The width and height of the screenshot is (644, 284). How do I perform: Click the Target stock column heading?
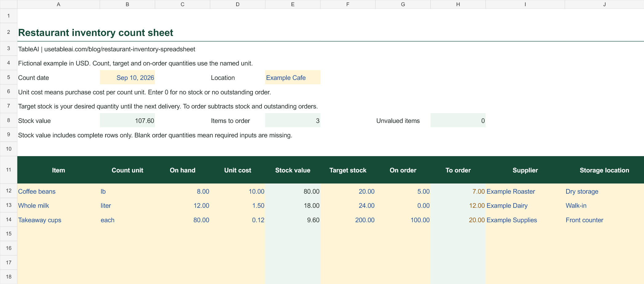(x=348, y=170)
